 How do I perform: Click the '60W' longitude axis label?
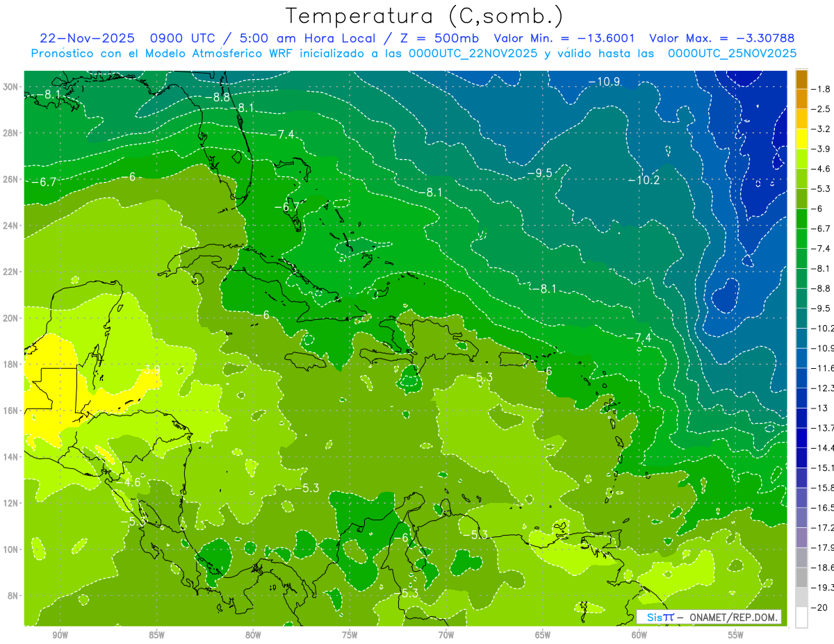(639, 635)
